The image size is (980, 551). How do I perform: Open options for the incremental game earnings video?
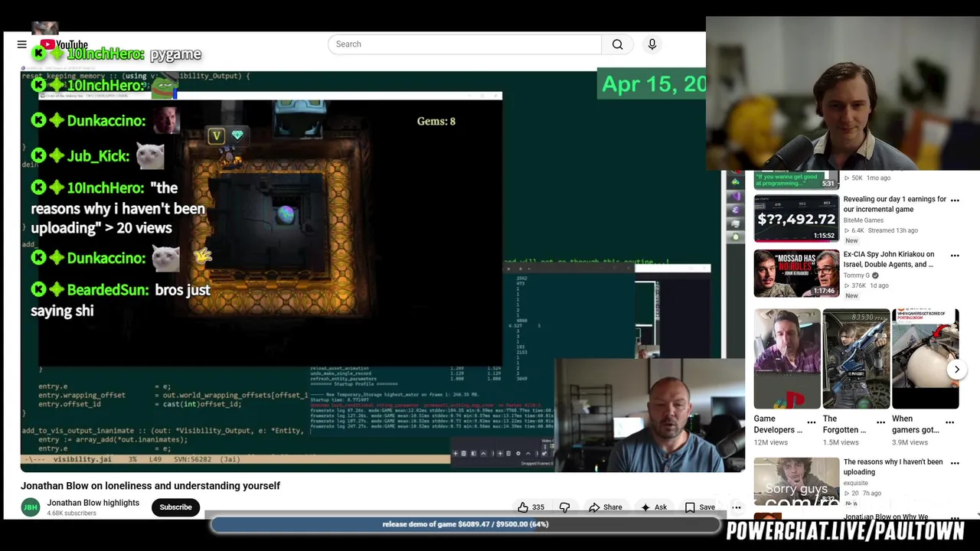click(955, 200)
